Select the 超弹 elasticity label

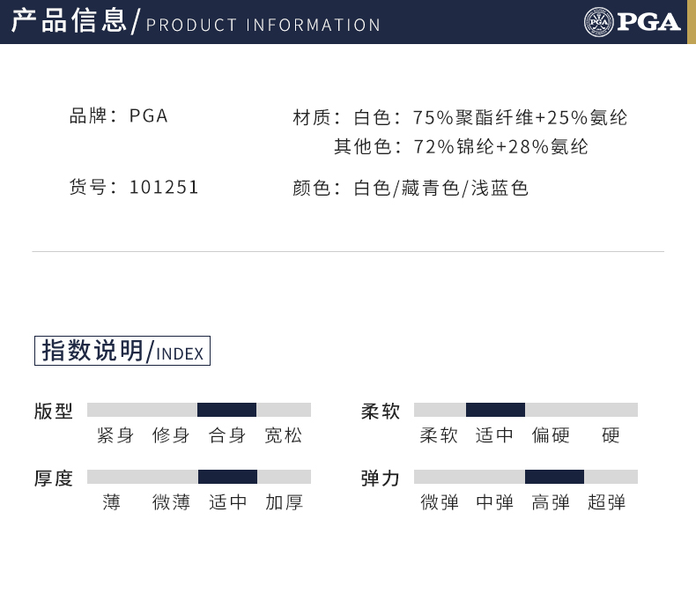[x=607, y=502]
